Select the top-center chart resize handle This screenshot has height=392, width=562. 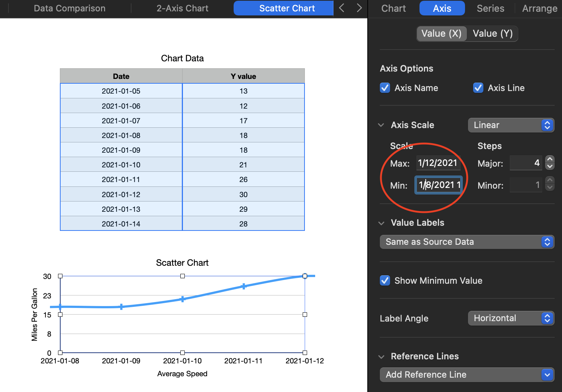click(x=183, y=276)
